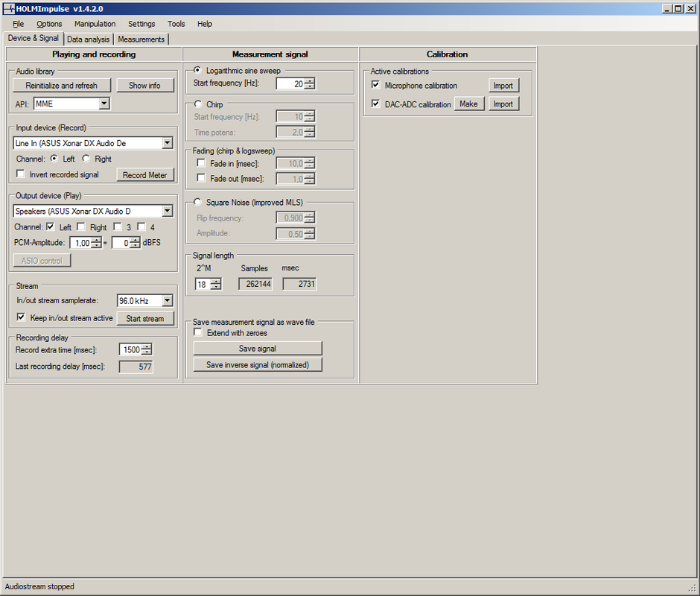This screenshot has height=596, width=700.
Task: Switch to the Data analysis tab
Action: pos(89,39)
